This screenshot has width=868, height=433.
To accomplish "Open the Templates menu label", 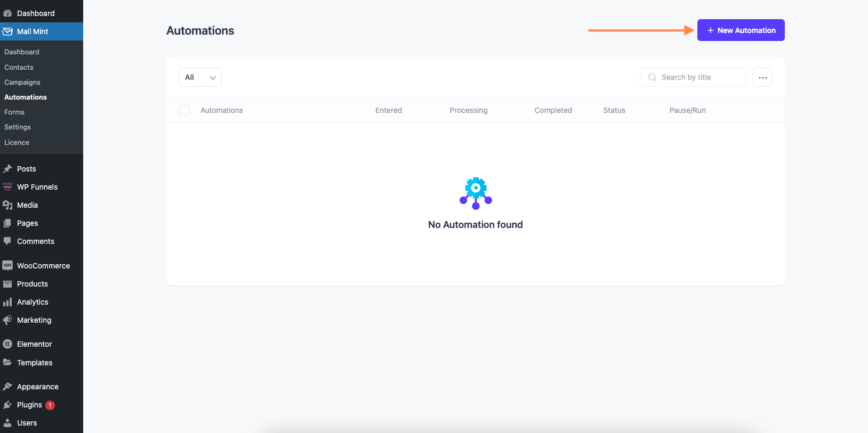I will point(35,363).
